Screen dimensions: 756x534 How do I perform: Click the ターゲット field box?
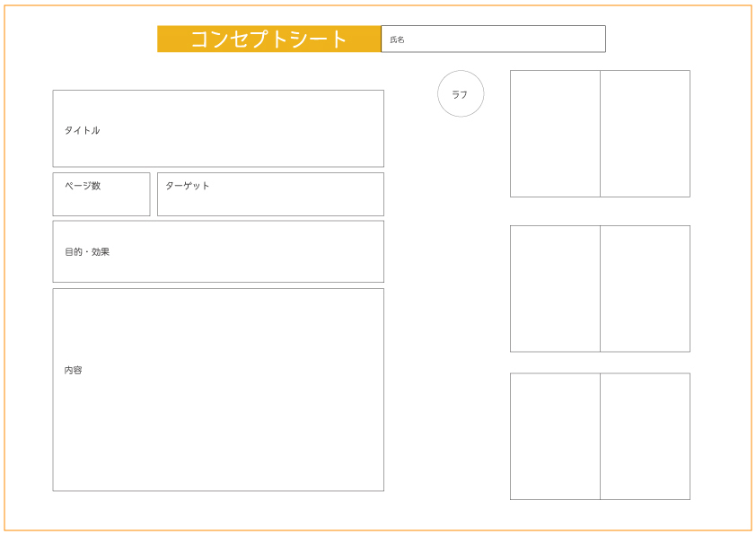(x=270, y=194)
